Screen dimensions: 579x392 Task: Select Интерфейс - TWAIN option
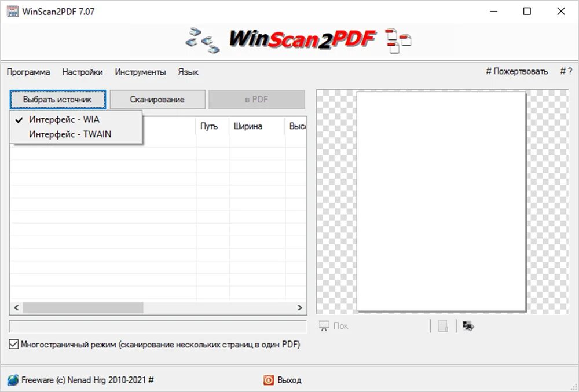point(76,134)
